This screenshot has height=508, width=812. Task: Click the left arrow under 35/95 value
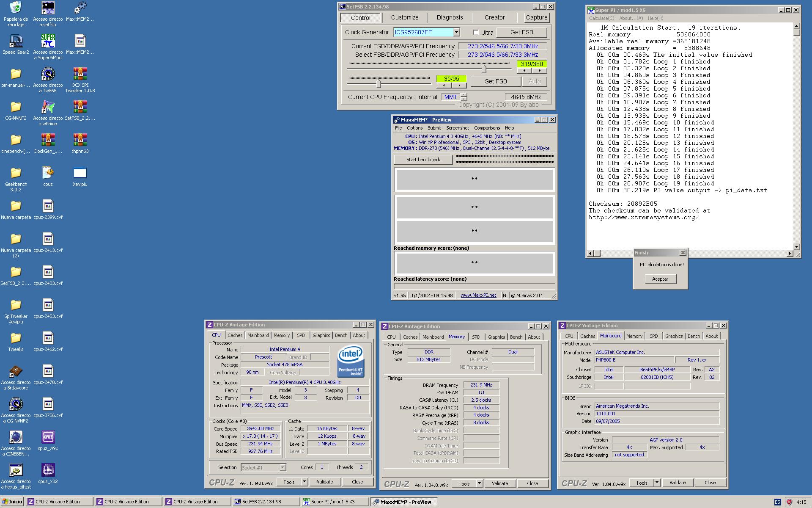444,85
